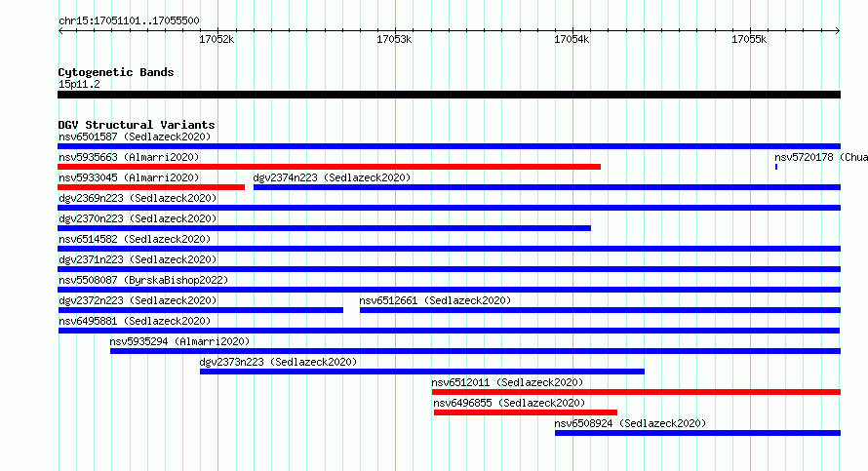Click the blue dgv2372n223 variant bar

200,310
